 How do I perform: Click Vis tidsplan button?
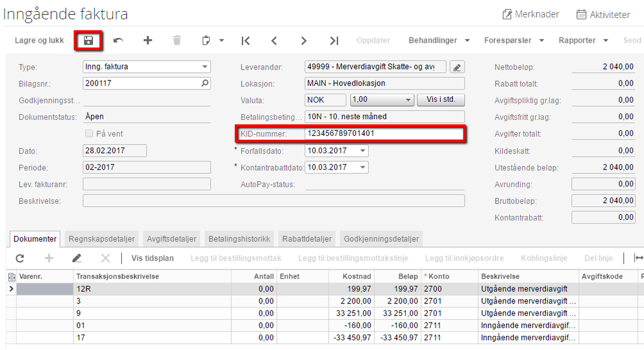pyautogui.click(x=152, y=258)
